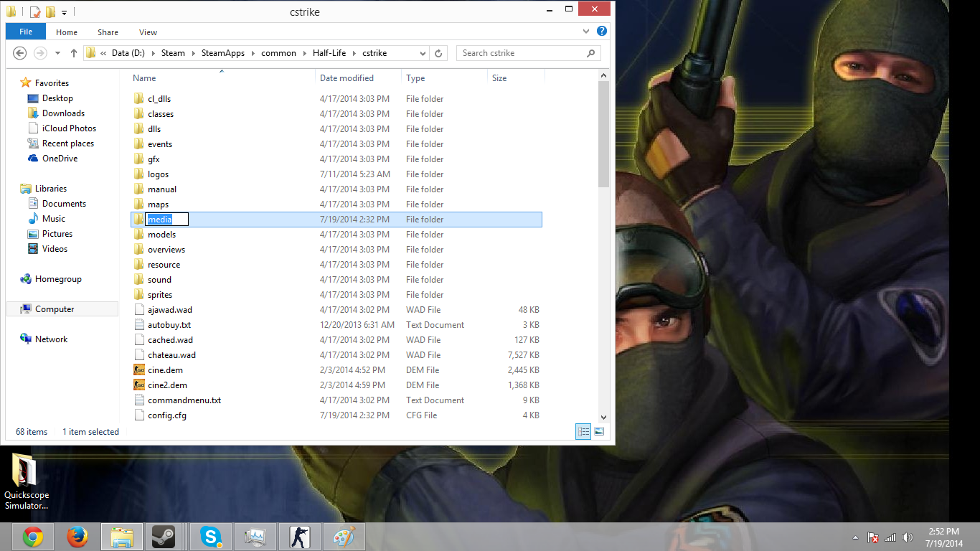This screenshot has height=551, width=980.
Task: Select Desktop in the Favorites list
Action: point(57,98)
